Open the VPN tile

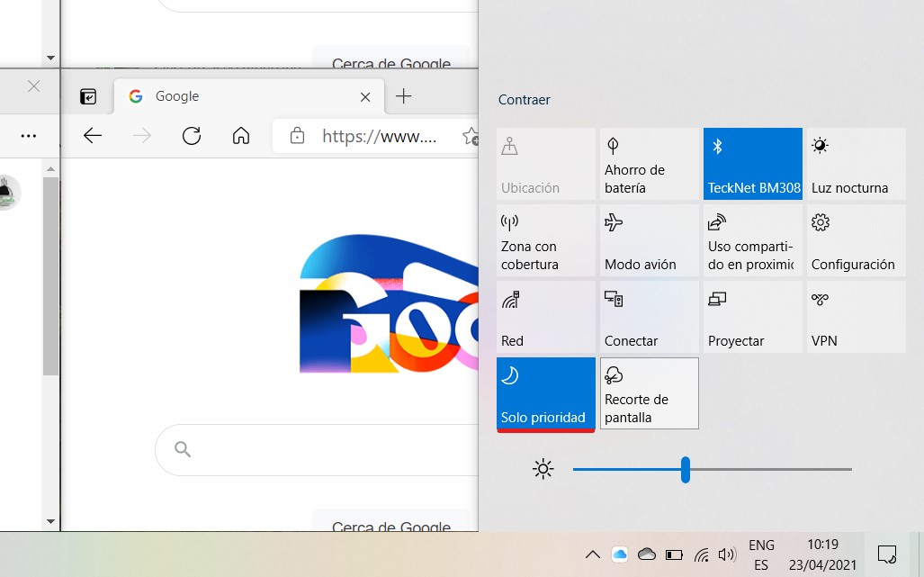tap(857, 317)
